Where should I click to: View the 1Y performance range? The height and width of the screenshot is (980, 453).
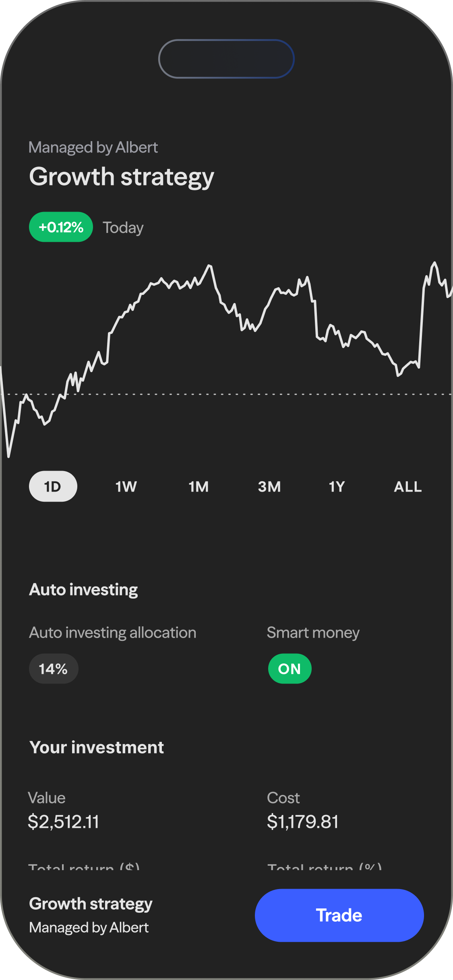point(337,487)
